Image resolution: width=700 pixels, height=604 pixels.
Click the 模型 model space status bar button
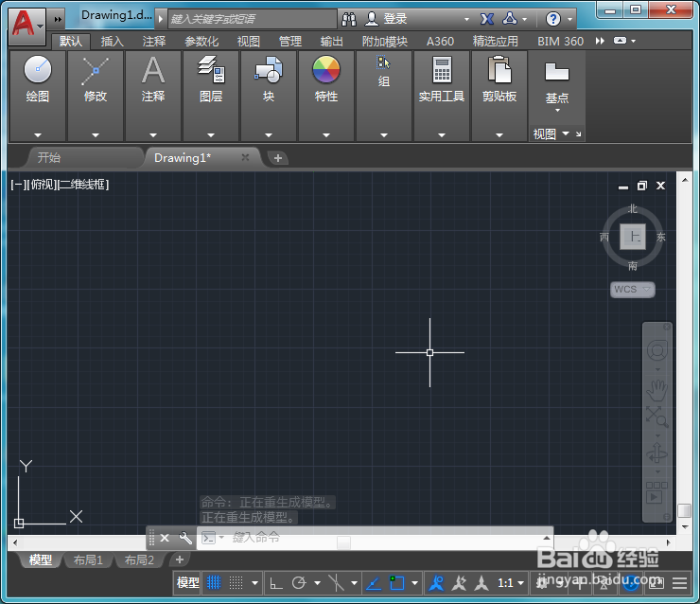187,582
